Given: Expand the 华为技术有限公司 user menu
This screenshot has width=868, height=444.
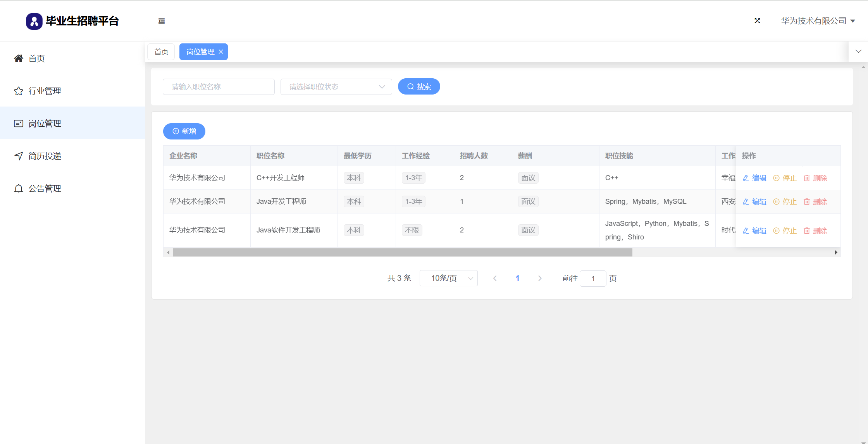Looking at the screenshot, I should tap(818, 21).
